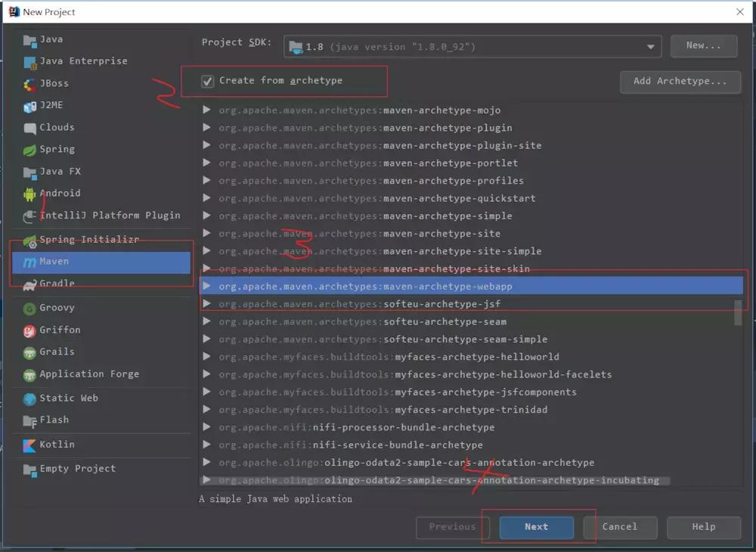The image size is (756, 552).
Task: Open the Project SDK dropdown
Action: [650, 47]
